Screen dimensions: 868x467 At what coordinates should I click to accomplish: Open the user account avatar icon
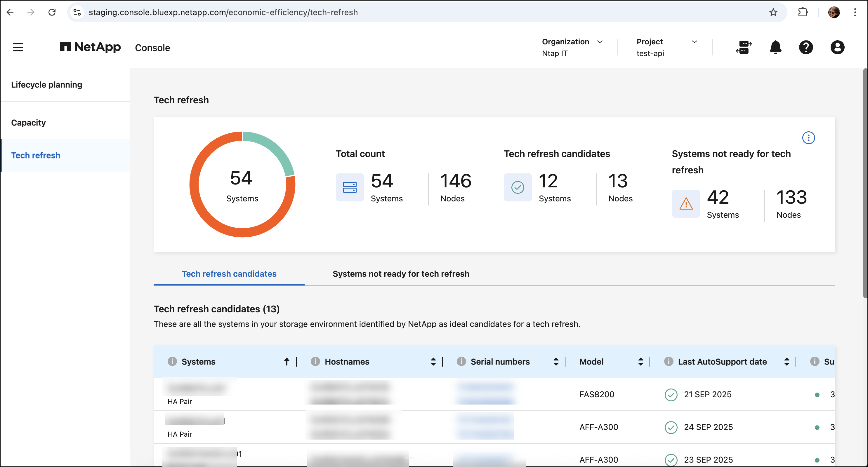pyautogui.click(x=837, y=48)
